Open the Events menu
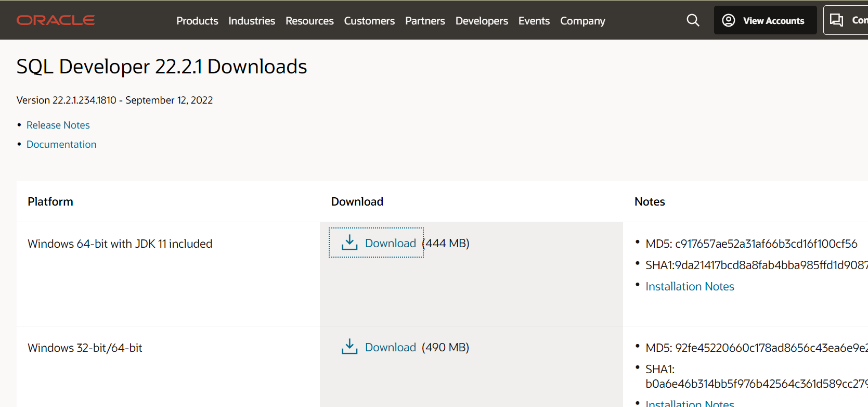868x407 pixels. [x=534, y=21]
